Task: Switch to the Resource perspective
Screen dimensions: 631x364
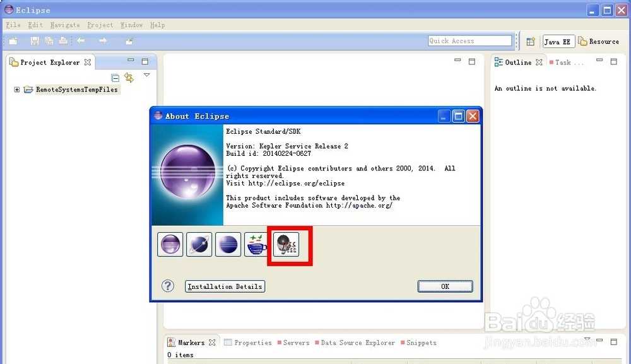Action: [599, 42]
